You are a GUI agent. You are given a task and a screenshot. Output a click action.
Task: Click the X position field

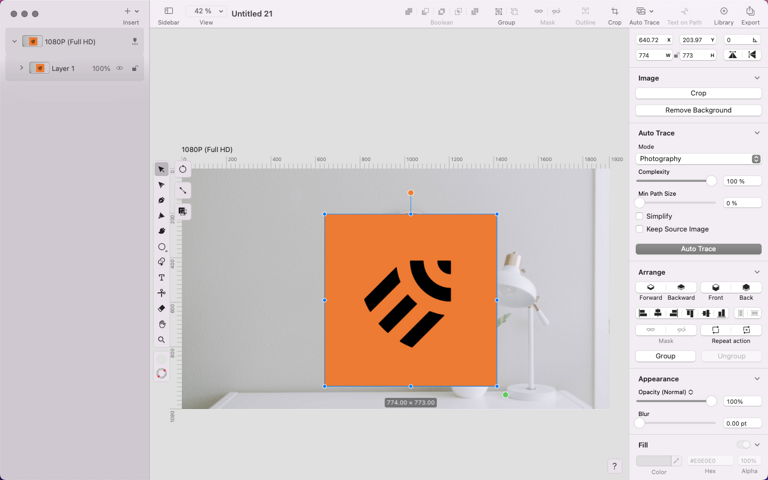[x=654, y=40]
